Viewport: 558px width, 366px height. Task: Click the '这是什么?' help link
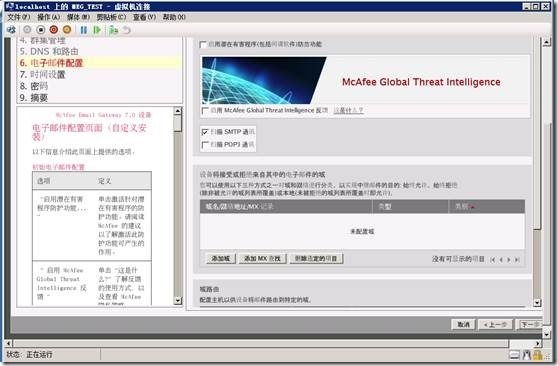pyautogui.click(x=348, y=110)
